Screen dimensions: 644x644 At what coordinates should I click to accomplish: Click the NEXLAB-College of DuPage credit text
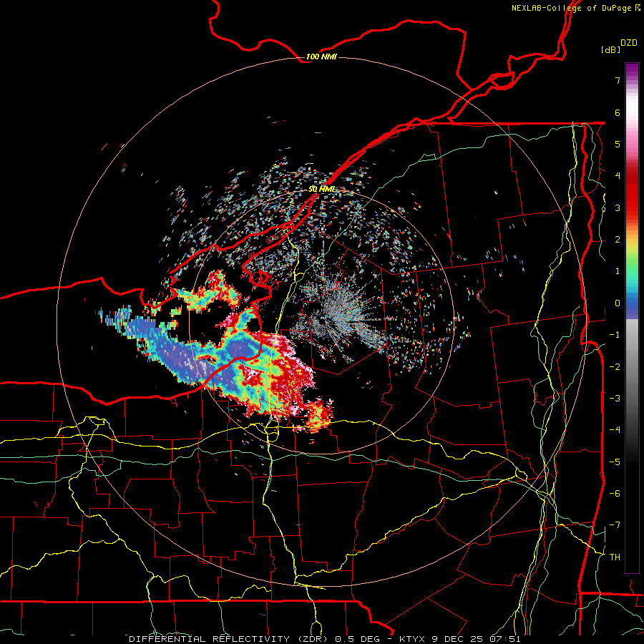tap(575, 8)
